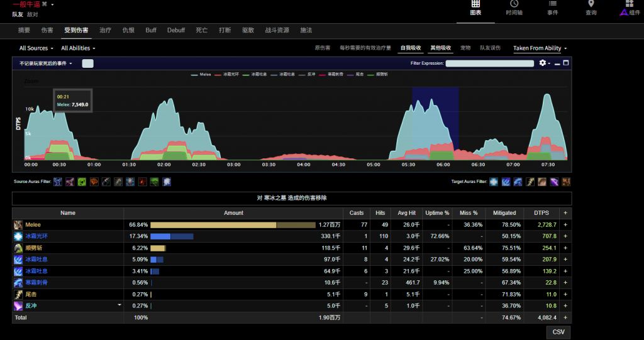This screenshot has height=340, width=644.
Task: Click the Filter Expression input field
Action: (x=490, y=63)
